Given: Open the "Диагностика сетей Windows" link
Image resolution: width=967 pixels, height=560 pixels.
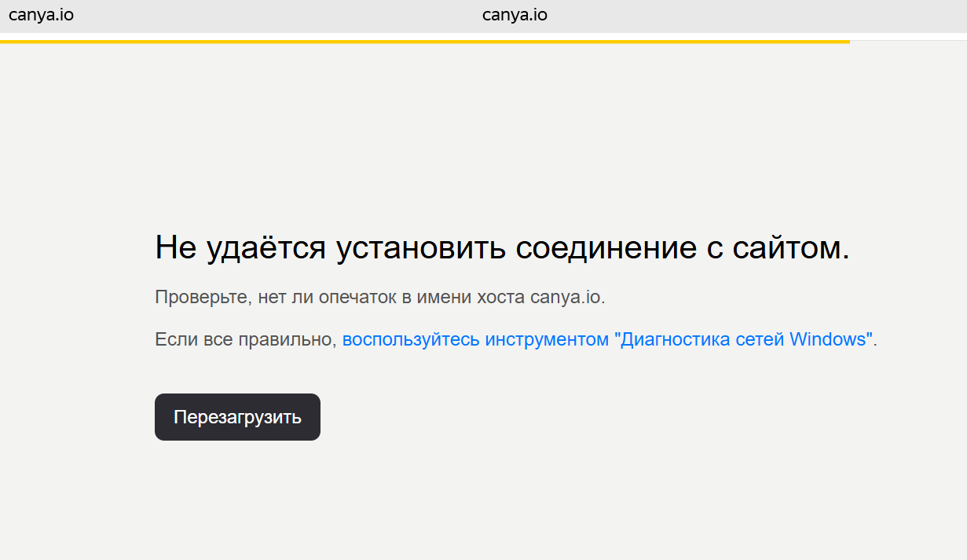Looking at the screenshot, I should coord(607,340).
